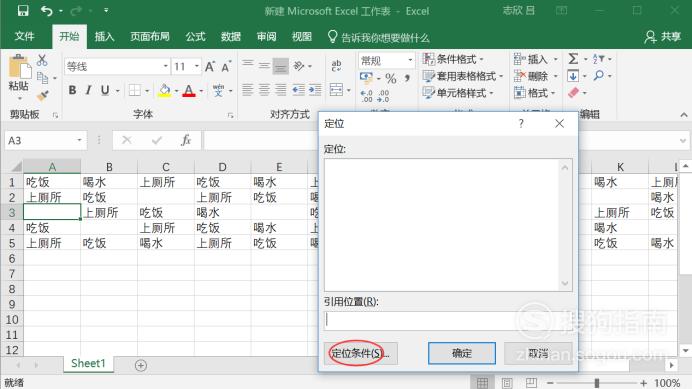The width and height of the screenshot is (692, 389).
Task: Open the font size dropdown showing 11
Action: click(186, 67)
